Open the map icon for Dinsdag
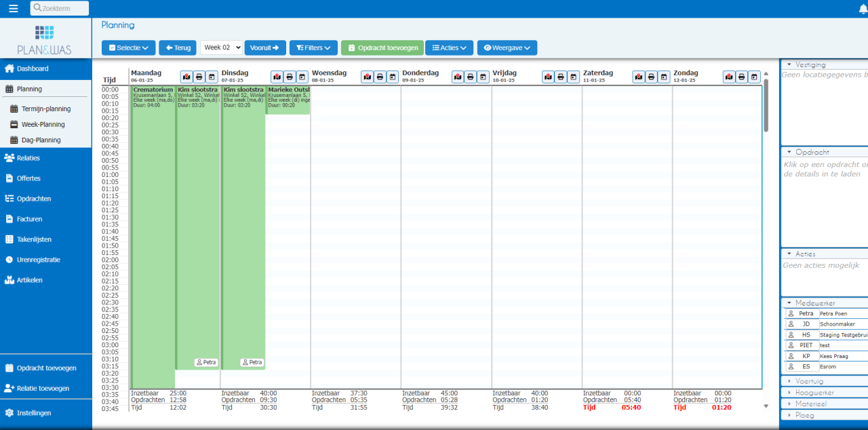 coord(277,77)
